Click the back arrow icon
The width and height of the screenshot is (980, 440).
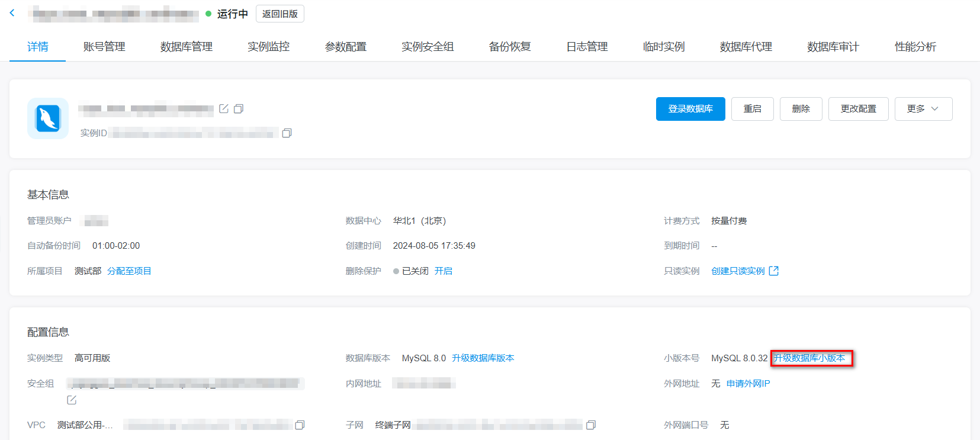point(12,13)
